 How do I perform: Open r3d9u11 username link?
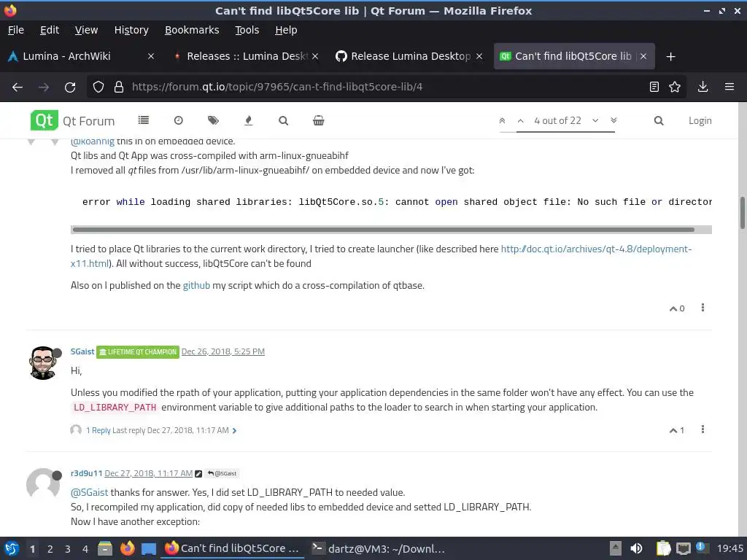[x=86, y=473]
